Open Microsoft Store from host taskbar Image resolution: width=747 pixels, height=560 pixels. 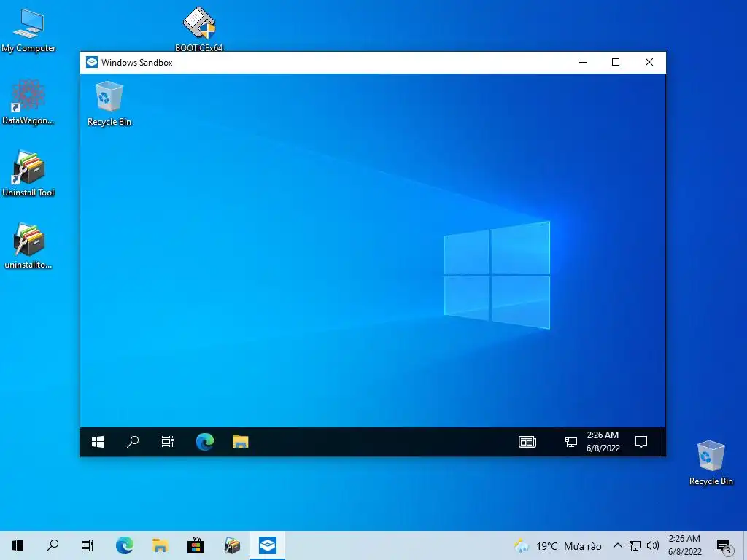point(196,545)
